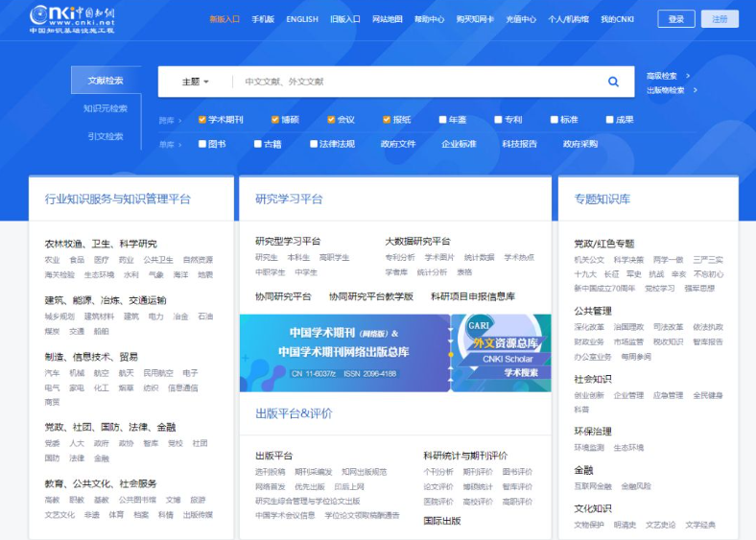Open 旧版入口 in top navigation
This screenshot has height=540, width=756.
(x=345, y=19)
